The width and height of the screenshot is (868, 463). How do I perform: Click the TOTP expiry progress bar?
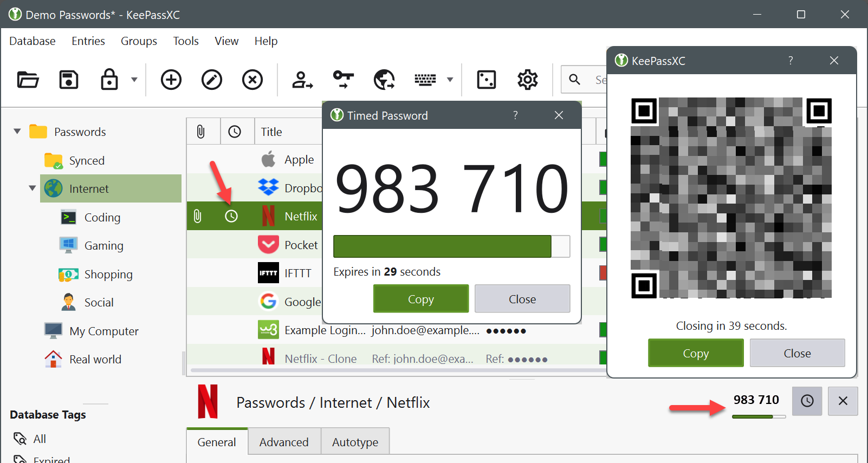(451, 246)
